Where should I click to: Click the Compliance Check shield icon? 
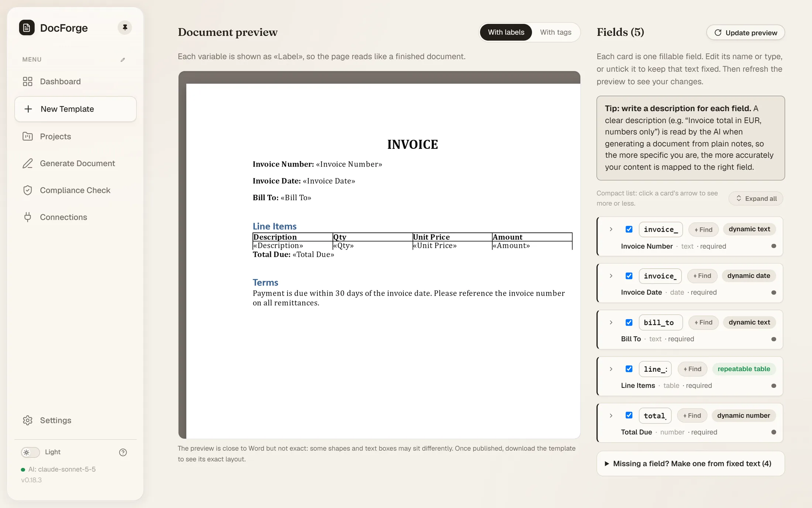click(28, 190)
